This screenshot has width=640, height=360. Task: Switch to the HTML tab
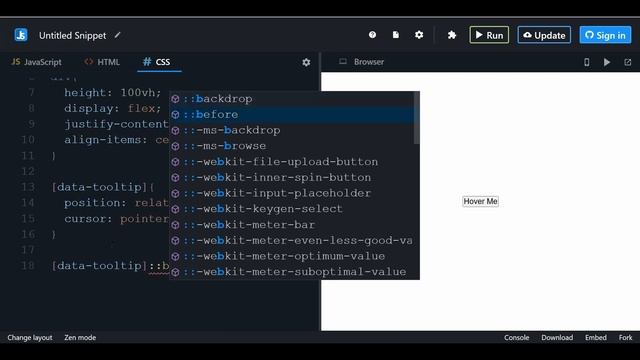click(x=102, y=62)
